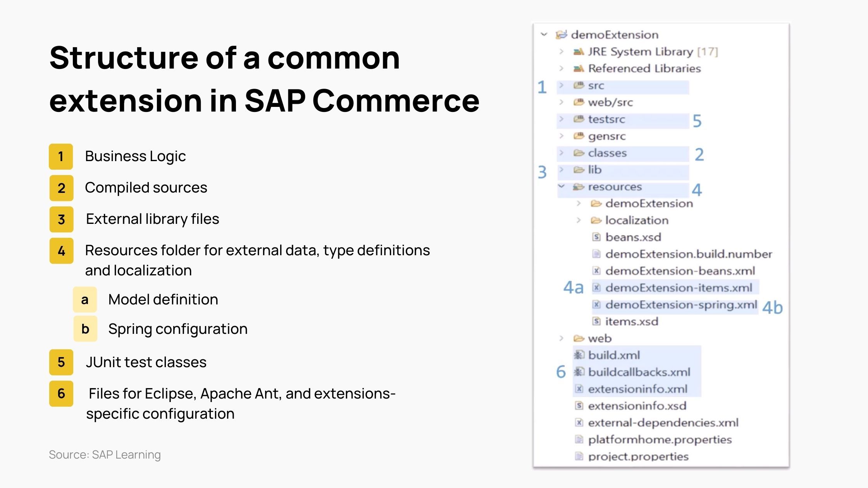
Task: Expand the src folder
Action: [x=561, y=85]
